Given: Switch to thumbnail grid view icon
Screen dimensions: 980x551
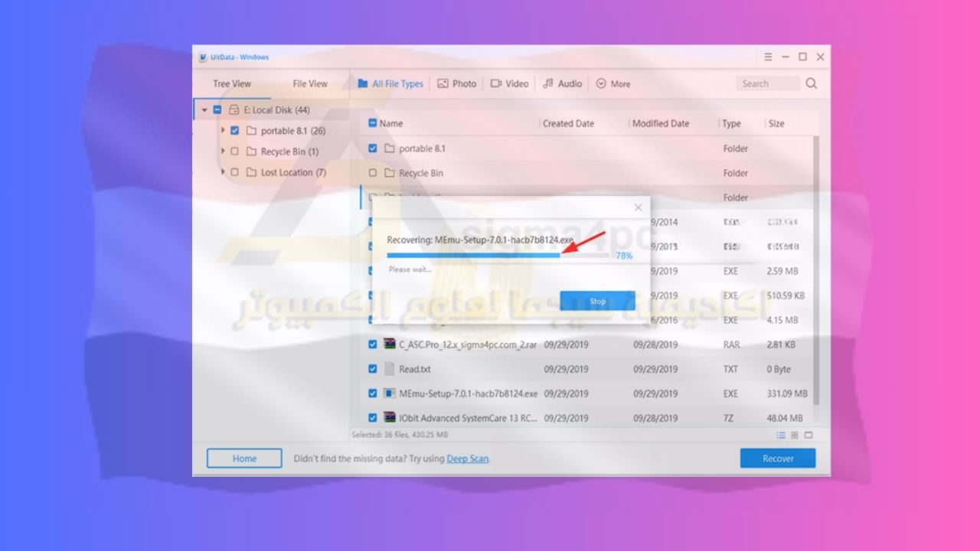Looking at the screenshot, I should pyautogui.click(x=795, y=435).
